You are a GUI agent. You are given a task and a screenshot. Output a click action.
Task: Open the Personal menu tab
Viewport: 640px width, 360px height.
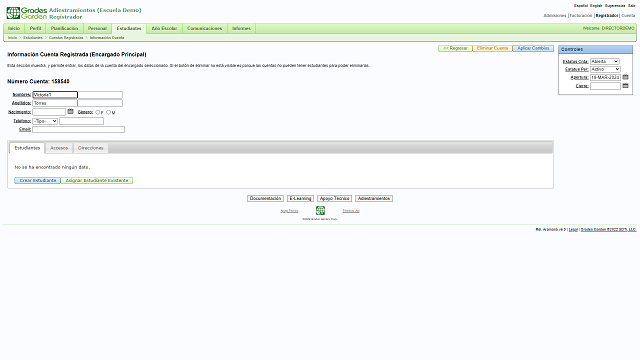tap(97, 28)
